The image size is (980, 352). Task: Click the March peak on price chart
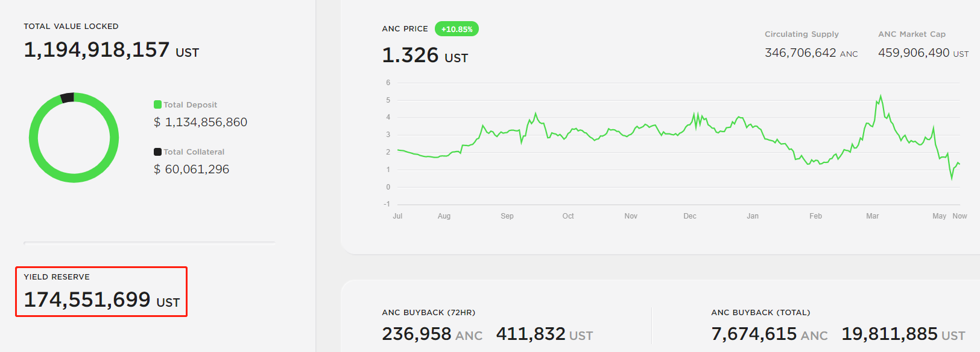pyautogui.click(x=880, y=97)
